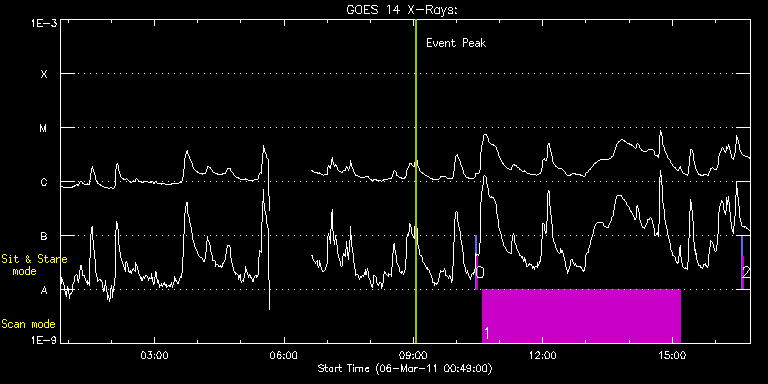Viewport: 768px width, 384px height.
Task: Click the number 1 in magenta block
Action: point(486,333)
